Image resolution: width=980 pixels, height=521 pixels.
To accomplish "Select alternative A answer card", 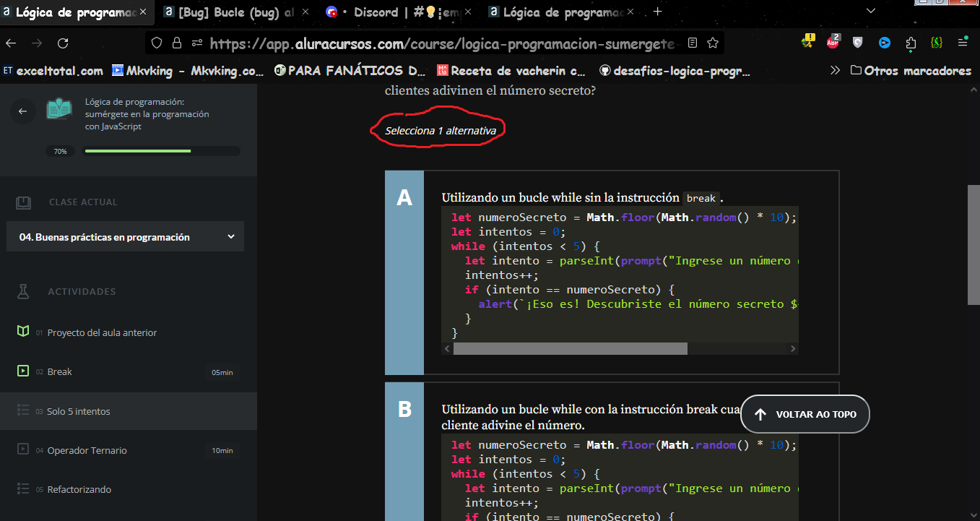I will (612, 272).
